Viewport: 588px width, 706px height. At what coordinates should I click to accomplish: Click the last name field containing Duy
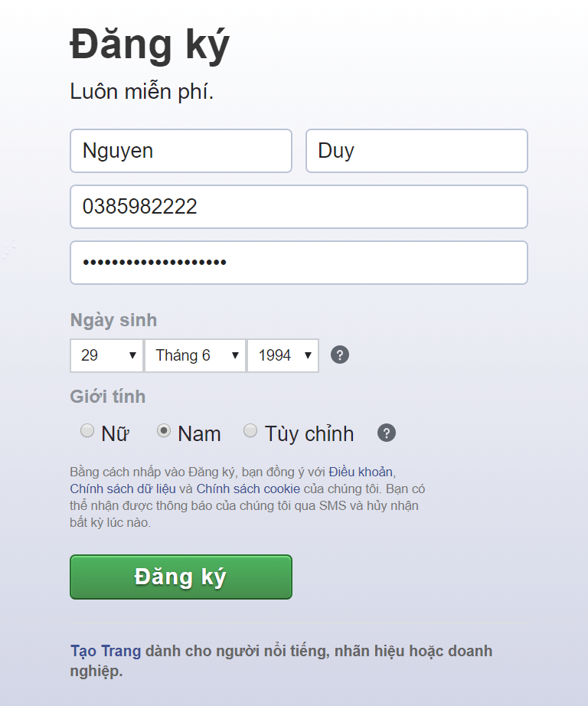pos(416,151)
